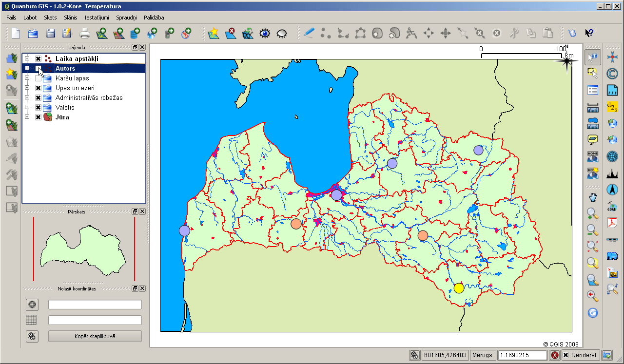This screenshot has height=364, width=624.
Task: Open the print composer printer icon
Action: 85,33
